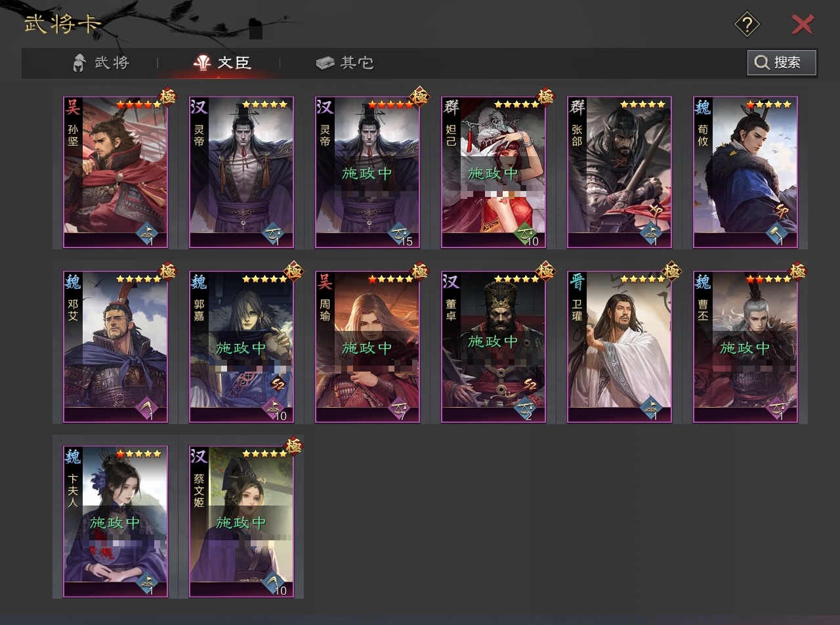Image resolution: width=840 pixels, height=625 pixels.
Task: Click the 極 badge on 周瑜's card
Action: tap(420, 271)
